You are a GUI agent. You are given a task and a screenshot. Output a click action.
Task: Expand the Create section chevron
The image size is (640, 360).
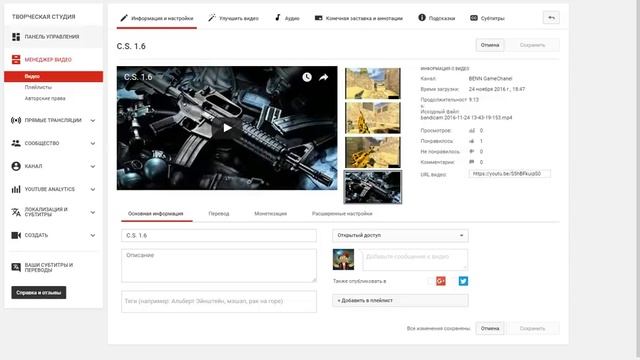click(93, 236)
